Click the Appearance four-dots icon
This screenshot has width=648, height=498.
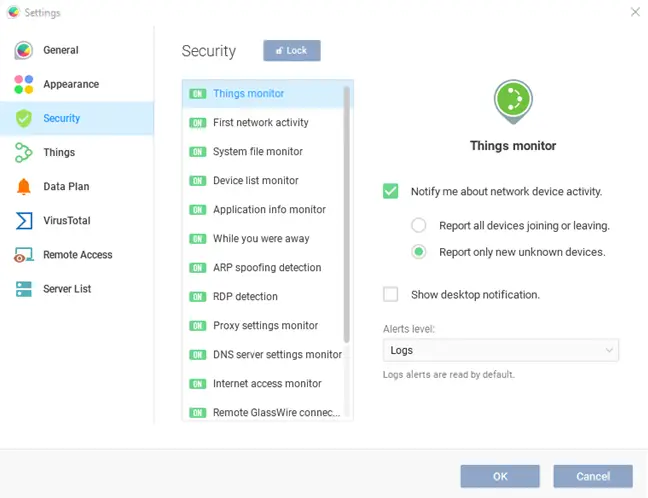(24, 84)
